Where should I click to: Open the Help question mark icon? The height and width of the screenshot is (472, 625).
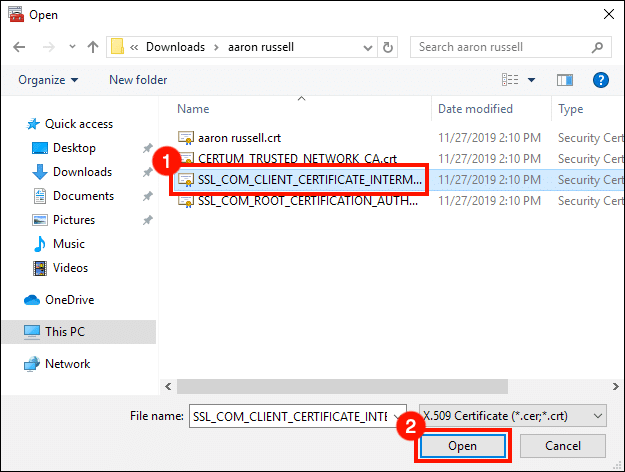[601, 80]
